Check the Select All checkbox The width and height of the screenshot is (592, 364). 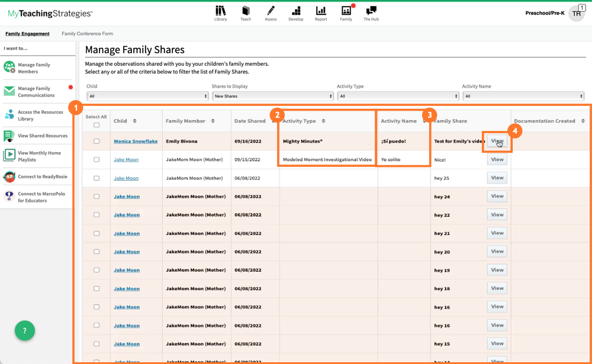click(96, 125)
